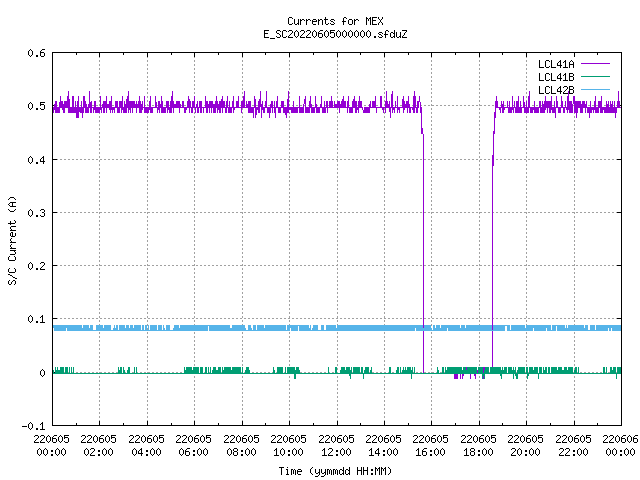Click the 0.3 y-axis tick value
The width and height of the screenshot is (640, 480).
[36, 213]
